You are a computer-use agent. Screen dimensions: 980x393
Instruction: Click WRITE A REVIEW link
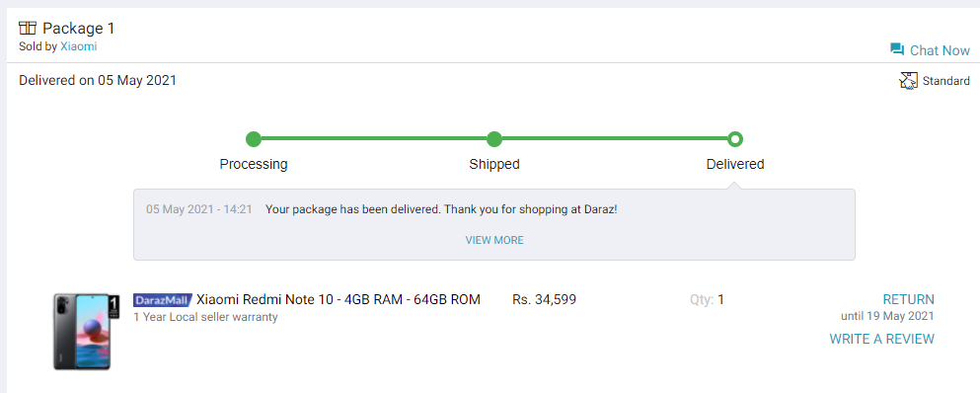882,339
